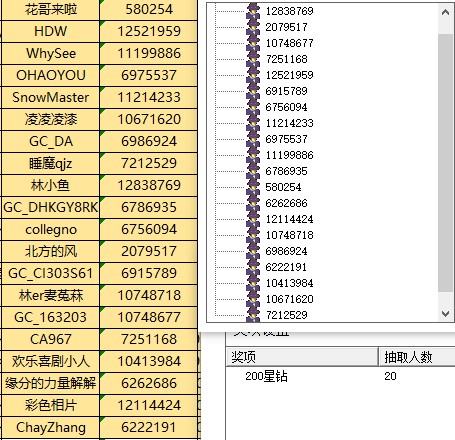Click the avatar icon beside 580254
The image size is (455, 440).
[253, 187]
